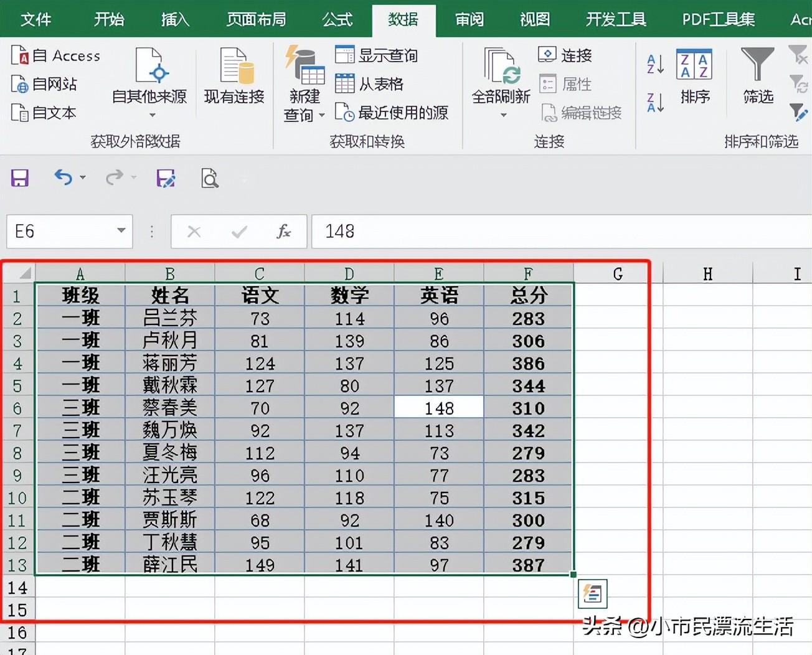Save workbook via quick access toolbar
This screenshot has height=655, width=812.
[x=20, y=179]
